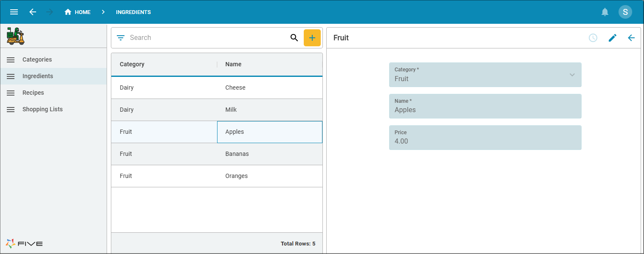Open the hamburger navigation menu
This screenshot has height=254, width=644.
coord(14,12)
